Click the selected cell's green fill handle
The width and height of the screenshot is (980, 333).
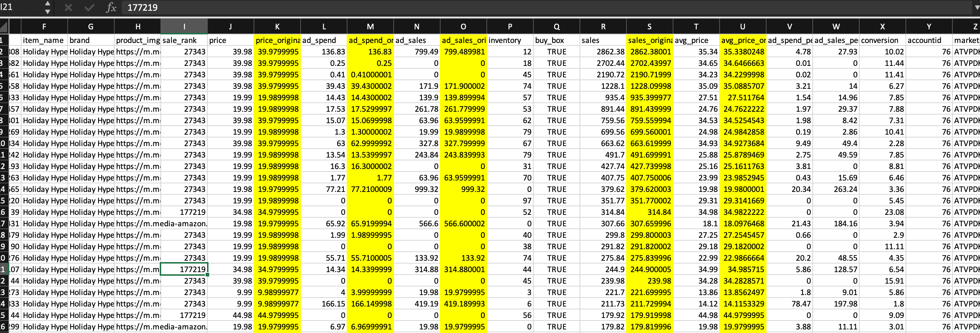[207, 275]
